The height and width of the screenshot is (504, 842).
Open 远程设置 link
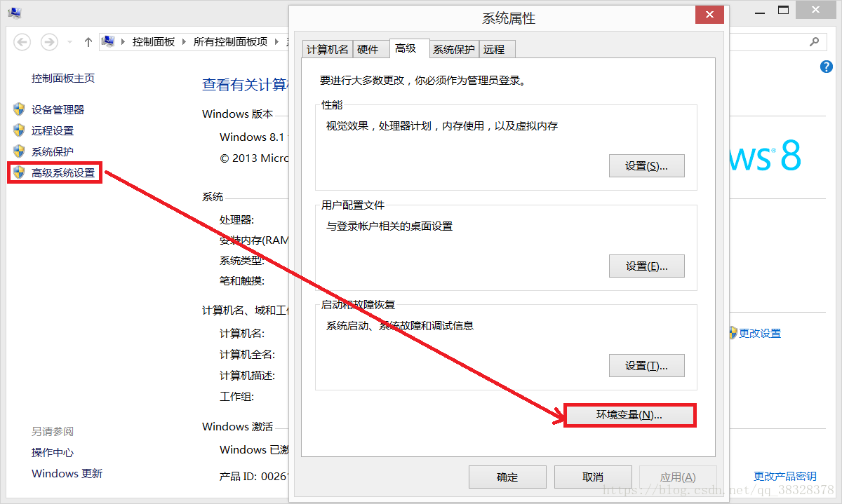[53, 130]
